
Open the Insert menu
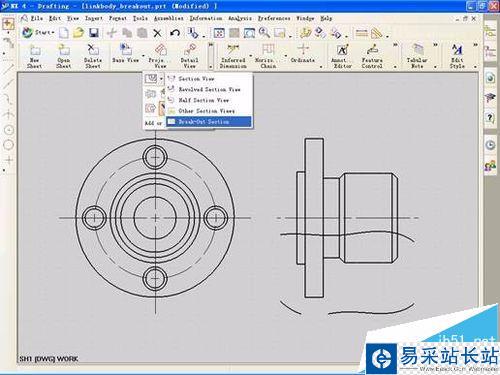[94, 18]
